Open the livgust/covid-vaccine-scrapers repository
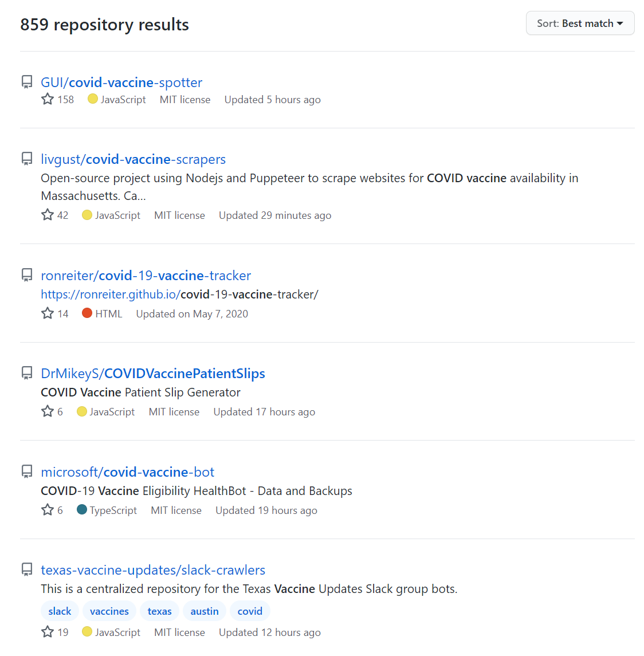This screenshot has width=644, height=656. 133,159
